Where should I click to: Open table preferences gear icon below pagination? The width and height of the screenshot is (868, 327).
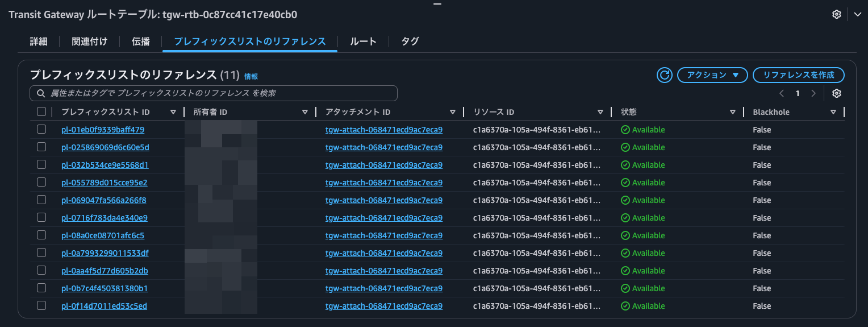pyautogui.click(x=836, y=93)
